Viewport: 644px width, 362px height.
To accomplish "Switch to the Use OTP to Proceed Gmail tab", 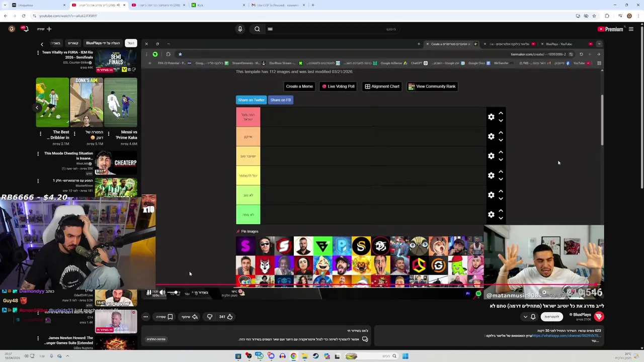I will 278,5.
